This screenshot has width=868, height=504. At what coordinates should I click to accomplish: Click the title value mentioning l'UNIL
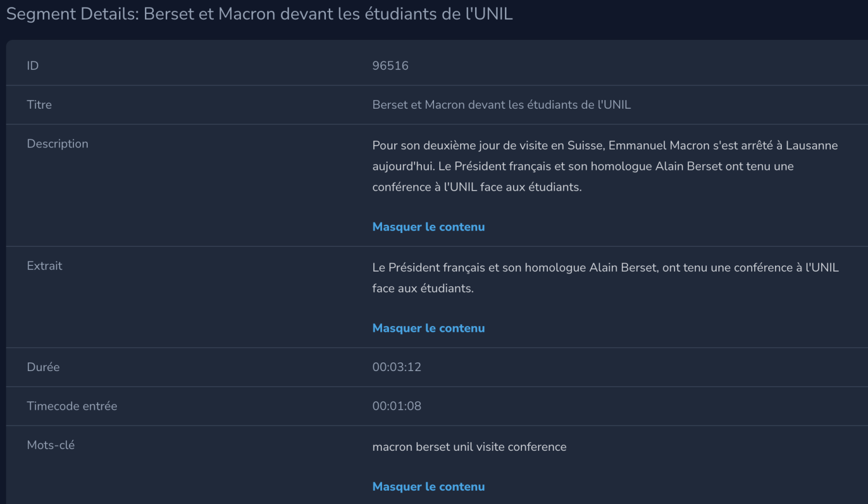click(x=502, y=105)
